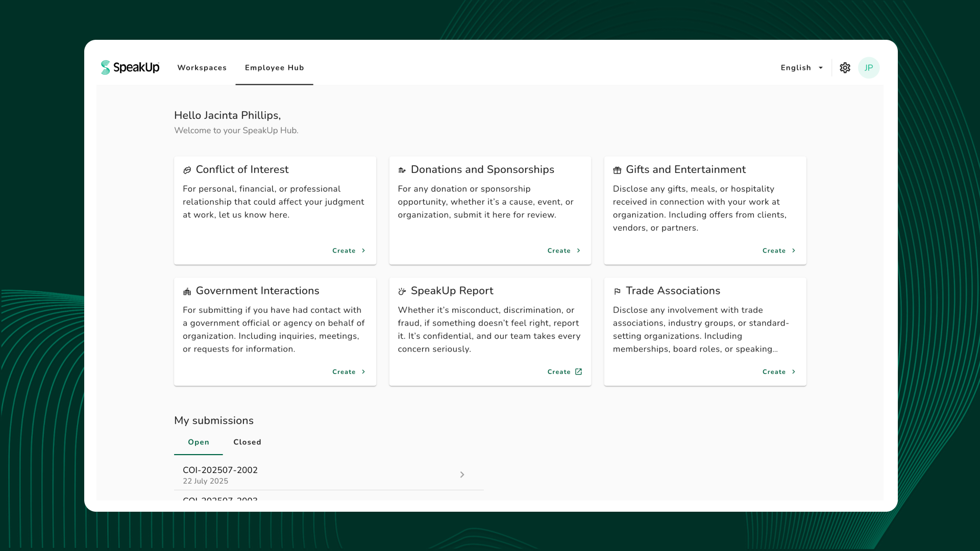980x551 pixels.
Task: Click the Trade Associations flag icon
Action: [x=617, y=292]
